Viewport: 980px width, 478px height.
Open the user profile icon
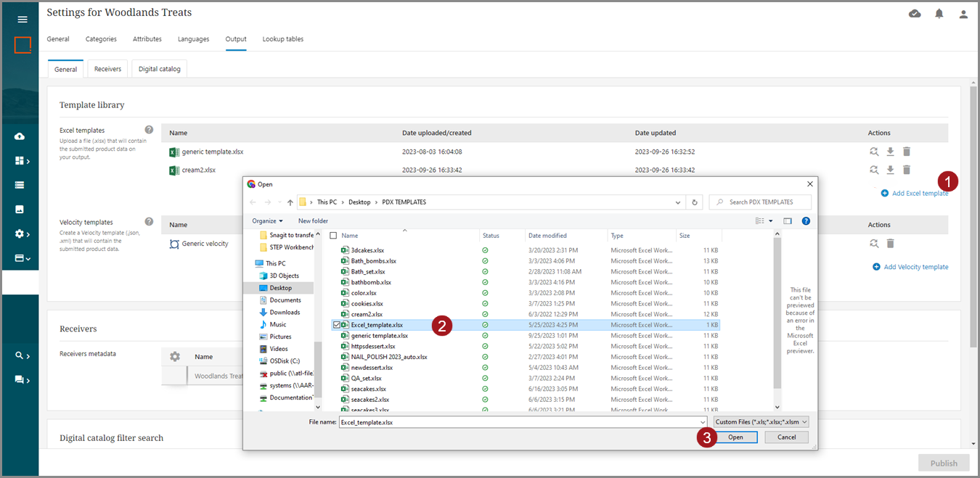(963, 14)
